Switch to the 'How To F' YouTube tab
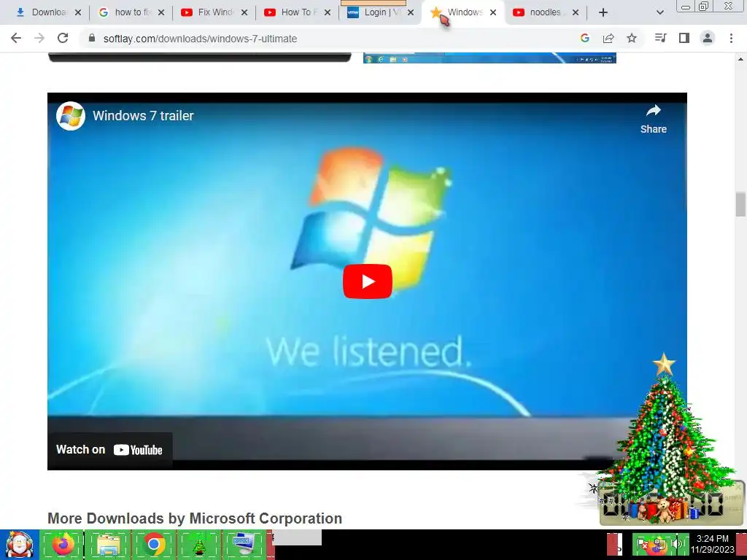 click(x=291, y=12)
